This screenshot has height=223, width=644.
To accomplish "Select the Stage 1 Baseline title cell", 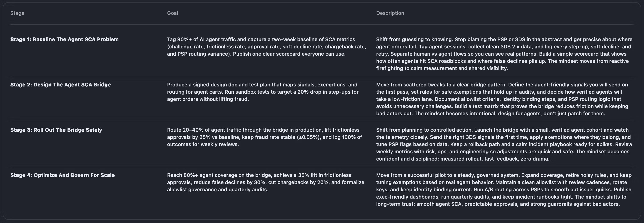I will tap(64, 39).
